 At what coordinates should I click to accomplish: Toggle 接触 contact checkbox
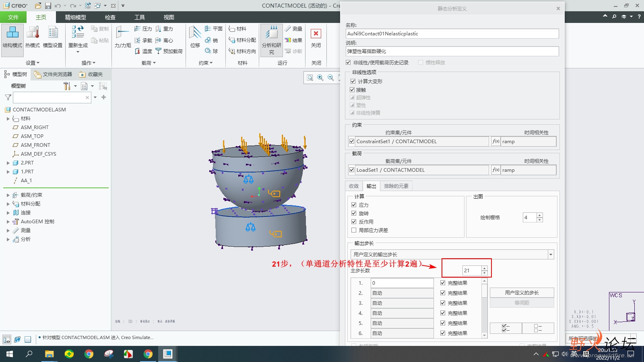click(352, 90)
